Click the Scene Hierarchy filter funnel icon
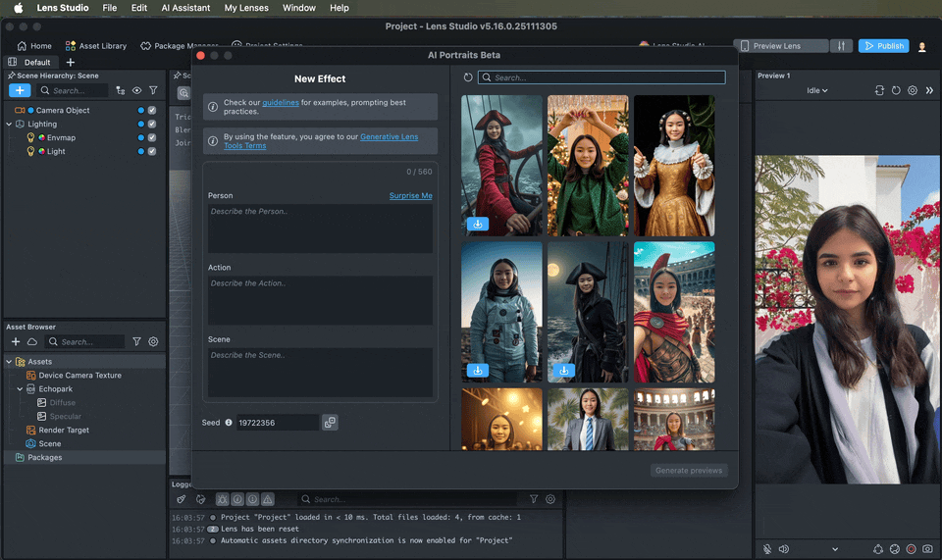 [x=153, y=90]
